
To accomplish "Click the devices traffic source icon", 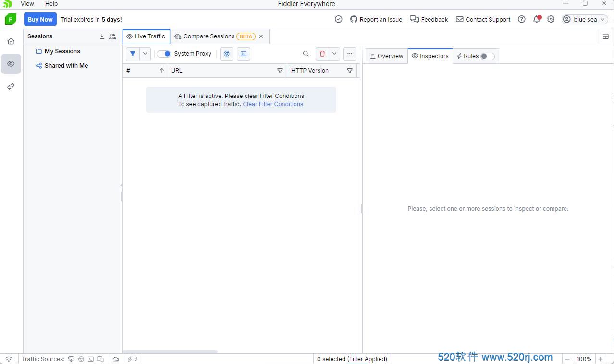I will (x=100, y=359).
